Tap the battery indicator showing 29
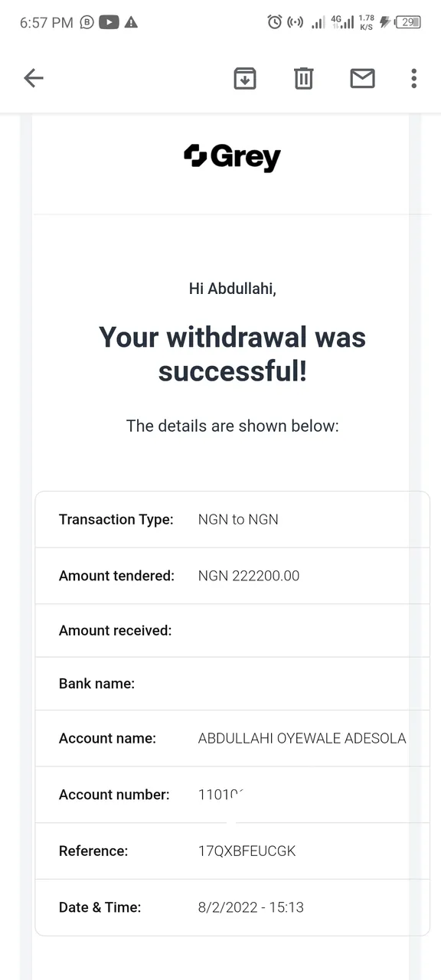The height and width of the screenshot is (980, 441). 409,22
